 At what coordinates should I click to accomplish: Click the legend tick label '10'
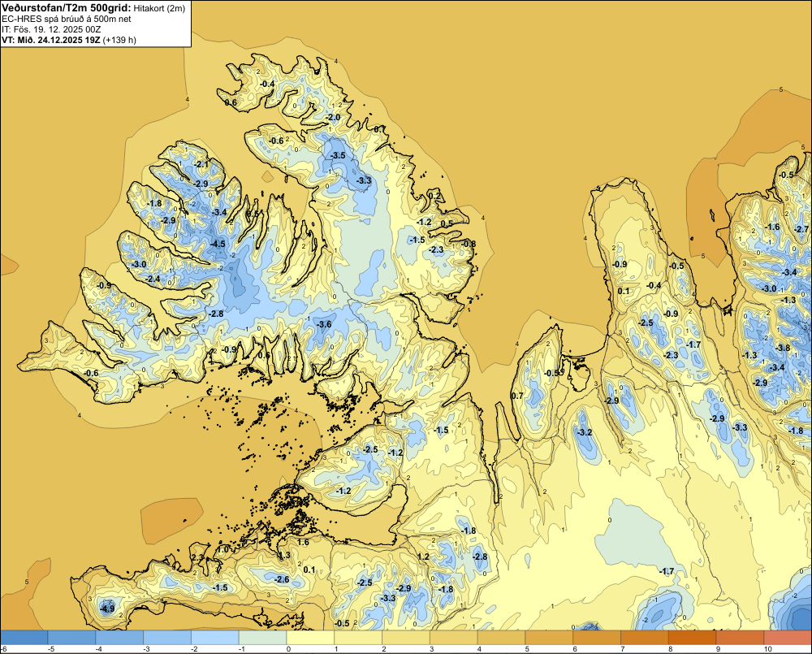[768, 649]
